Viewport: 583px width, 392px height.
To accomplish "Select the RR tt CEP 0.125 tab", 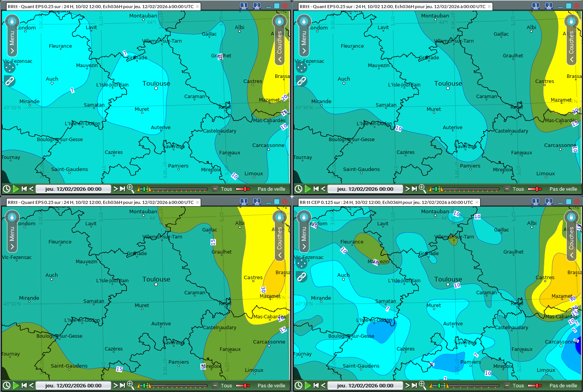I will (x=386, y=202).
